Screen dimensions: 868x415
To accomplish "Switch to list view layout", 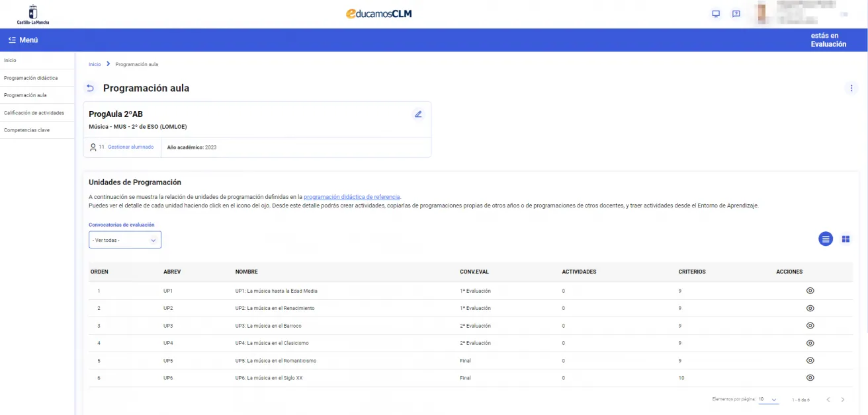I will [x=825, y=239].
